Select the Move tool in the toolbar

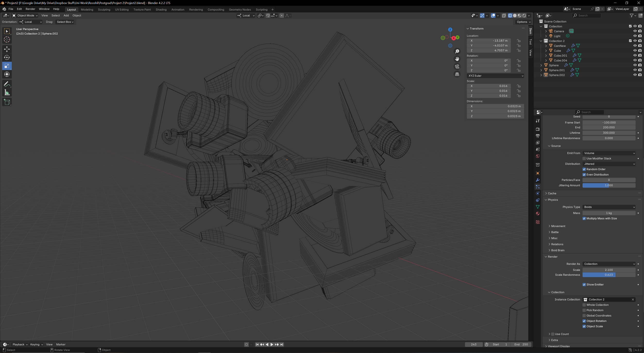coord(7,49)
